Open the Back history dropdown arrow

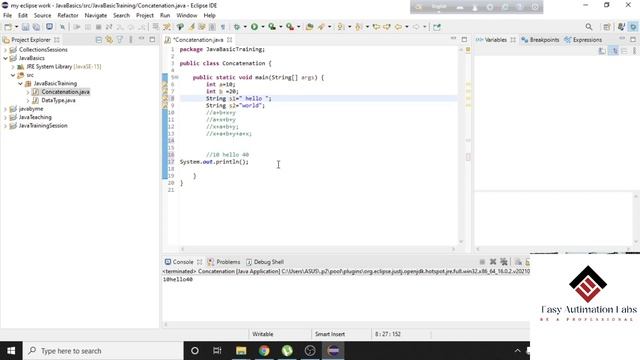click(407, 27)
